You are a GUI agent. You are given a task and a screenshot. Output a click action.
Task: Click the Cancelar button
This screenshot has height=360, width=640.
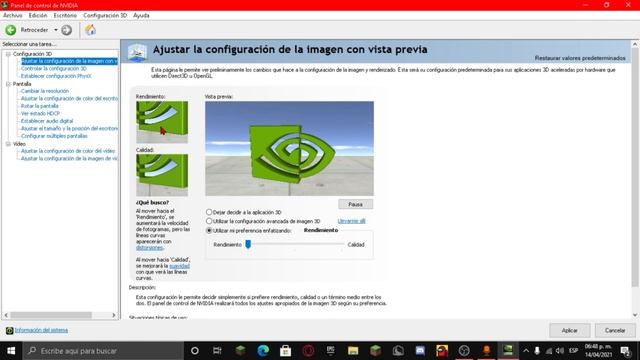pyautogui.click(x=615, y=330)
